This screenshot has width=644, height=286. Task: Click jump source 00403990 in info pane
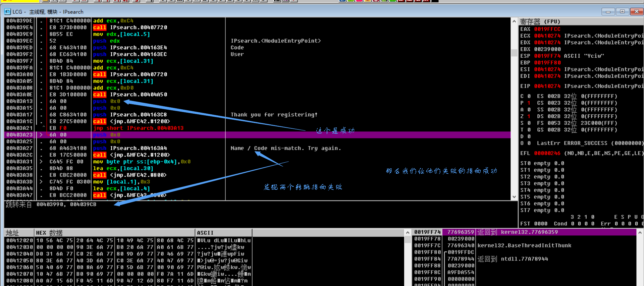coord(50,204)
